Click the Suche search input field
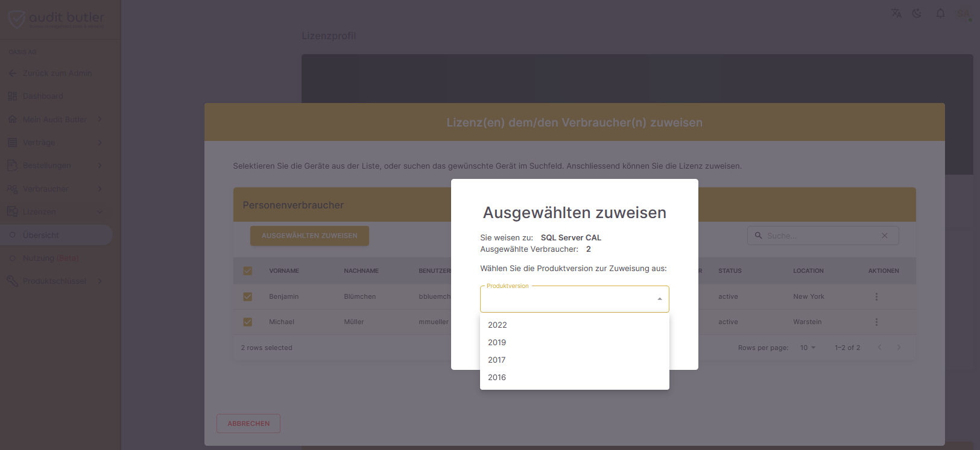The height and width of the screenshot is (450, 980). pos(823,236)
